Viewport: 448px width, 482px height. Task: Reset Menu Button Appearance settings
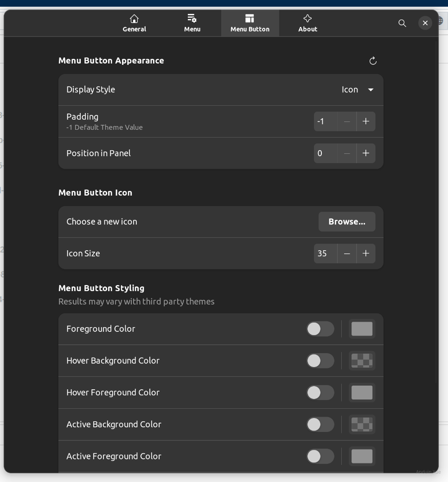[x=373, y=61]
